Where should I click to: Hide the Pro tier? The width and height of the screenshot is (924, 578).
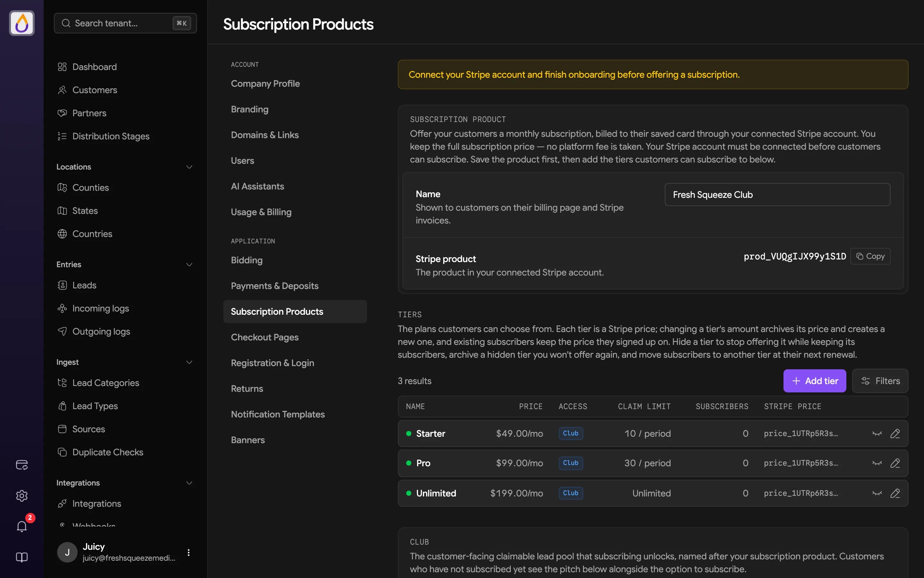877,463
